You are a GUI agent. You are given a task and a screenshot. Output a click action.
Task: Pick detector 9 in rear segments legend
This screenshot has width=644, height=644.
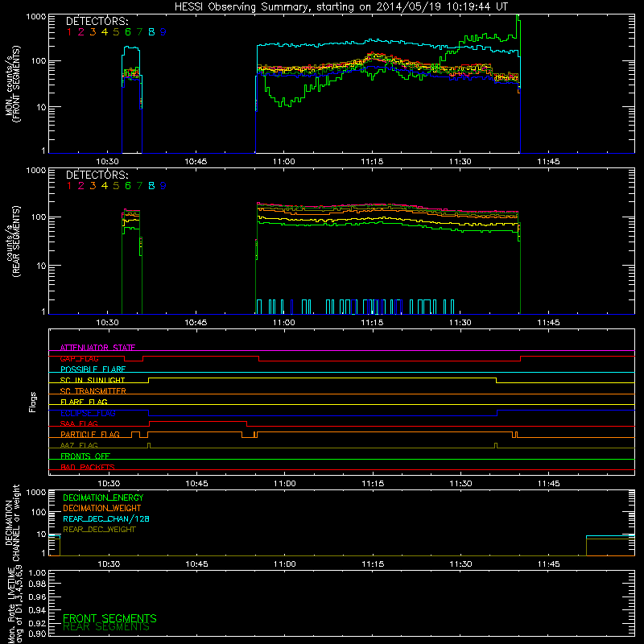pyautogui.click(x=163, y=186)
